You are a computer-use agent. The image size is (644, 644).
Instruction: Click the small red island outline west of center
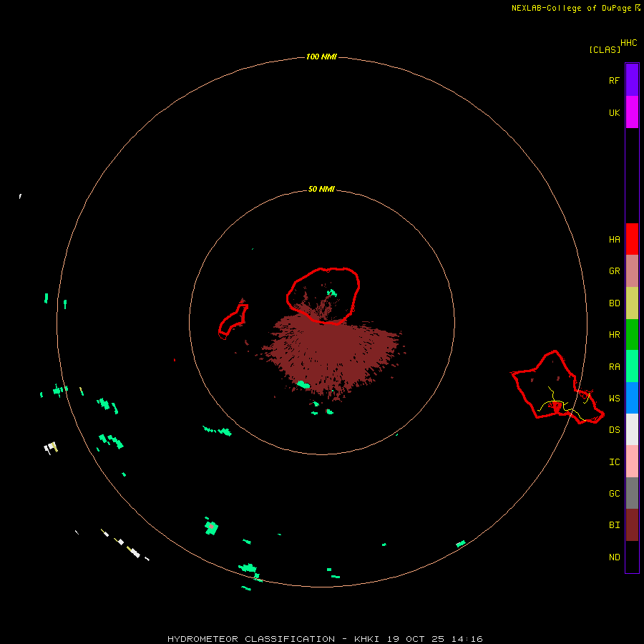pyautogui.click(x=233, y=321)
